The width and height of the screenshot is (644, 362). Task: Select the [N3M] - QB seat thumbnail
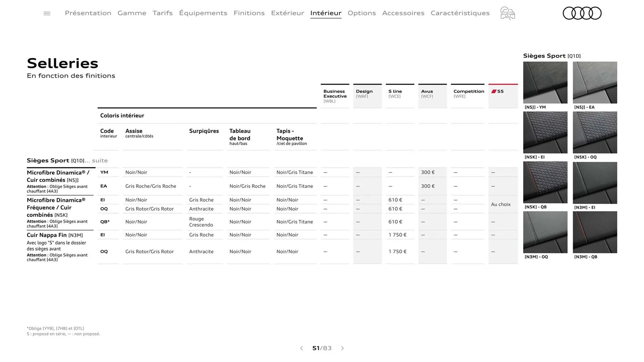click(x=595, y=232)
